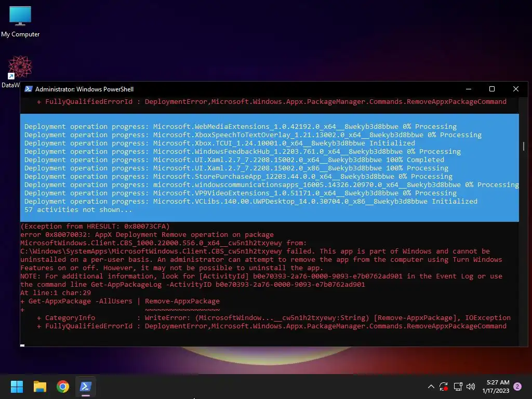Click the VCLibs UWPDesktop Initialized line

click(x=251, y=201)
